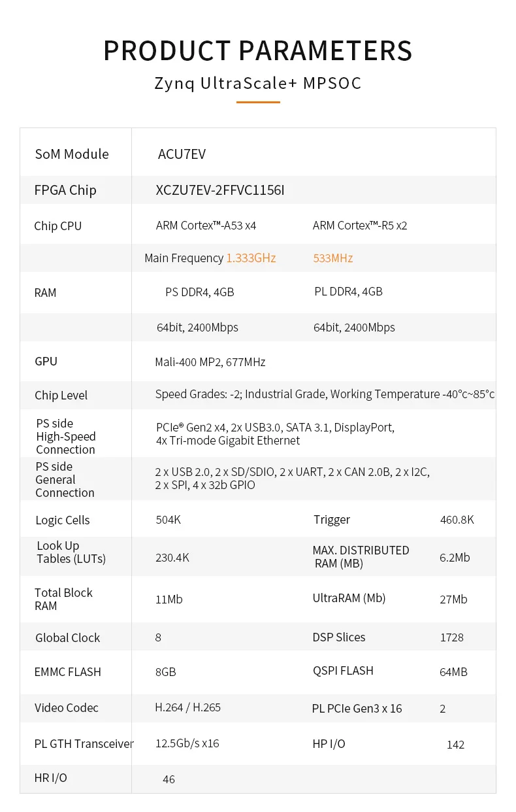
Task: Select the QSPI FLASH label
Action: tap(343, 671)
